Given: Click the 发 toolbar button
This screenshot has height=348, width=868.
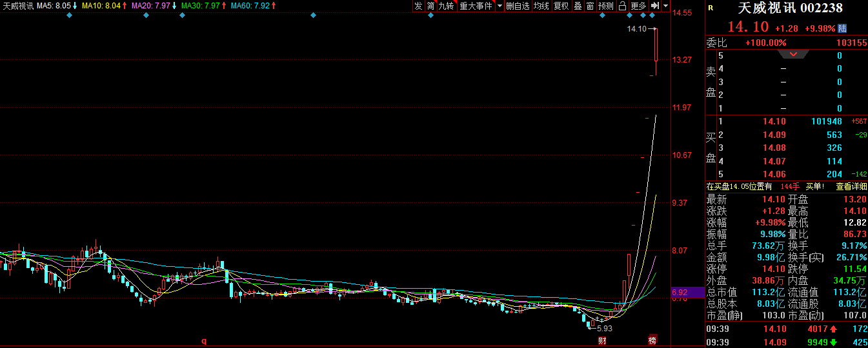Looking at the screenshot, I should (x=418, y=6).
